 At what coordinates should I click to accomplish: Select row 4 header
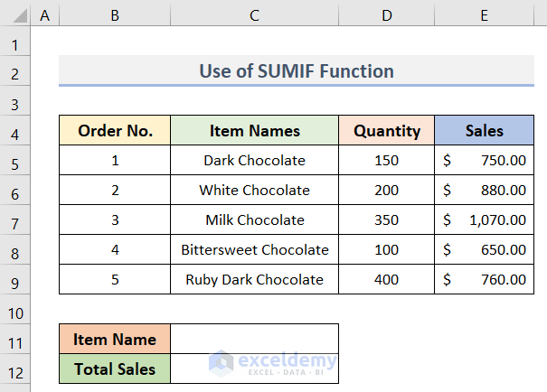click(15, 131)
